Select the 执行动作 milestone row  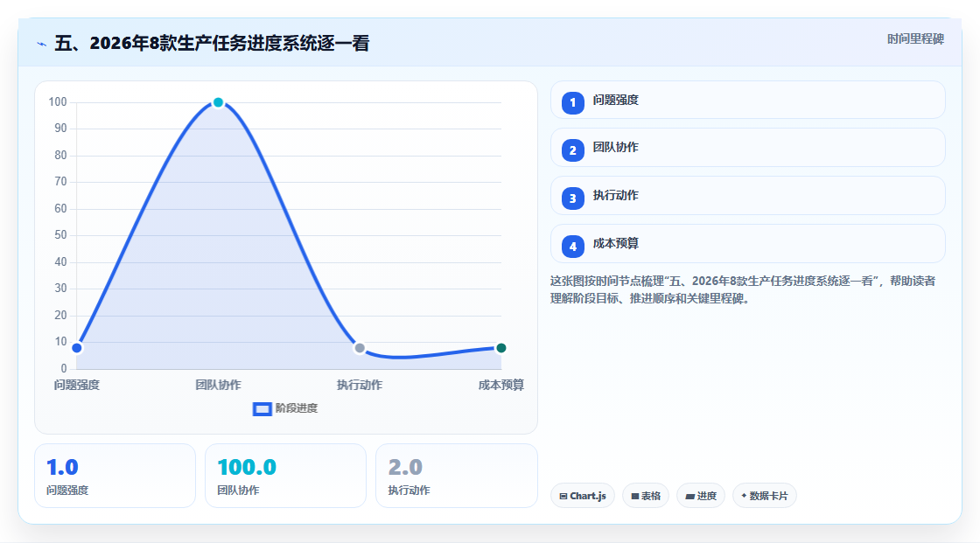[x=747, y=196]
